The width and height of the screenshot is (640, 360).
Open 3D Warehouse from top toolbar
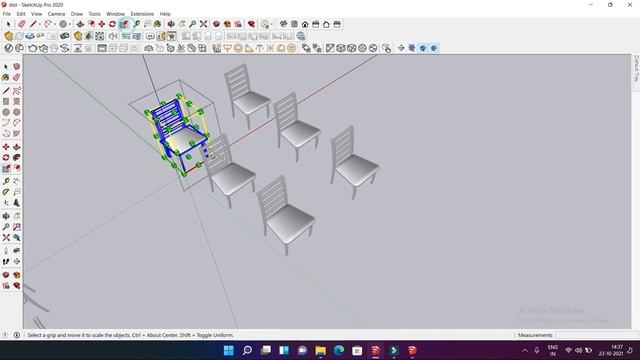[x=216, y=24]
